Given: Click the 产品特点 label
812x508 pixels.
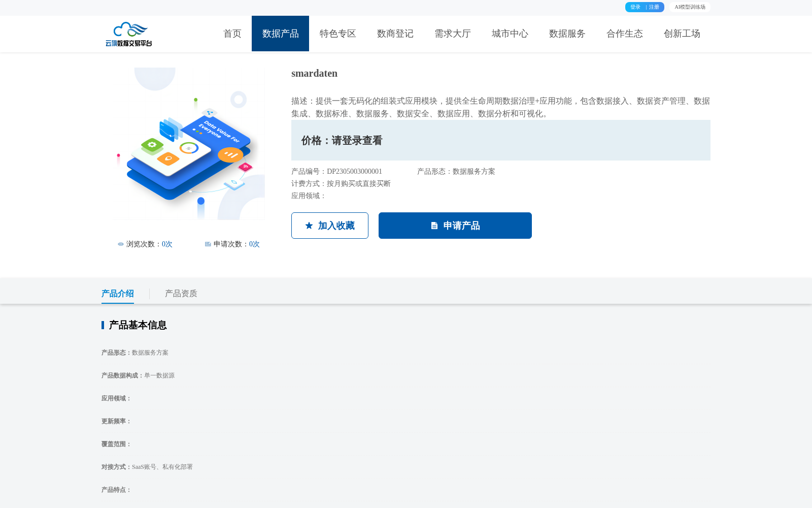Looking at the screenshot, I should (116, 490).
